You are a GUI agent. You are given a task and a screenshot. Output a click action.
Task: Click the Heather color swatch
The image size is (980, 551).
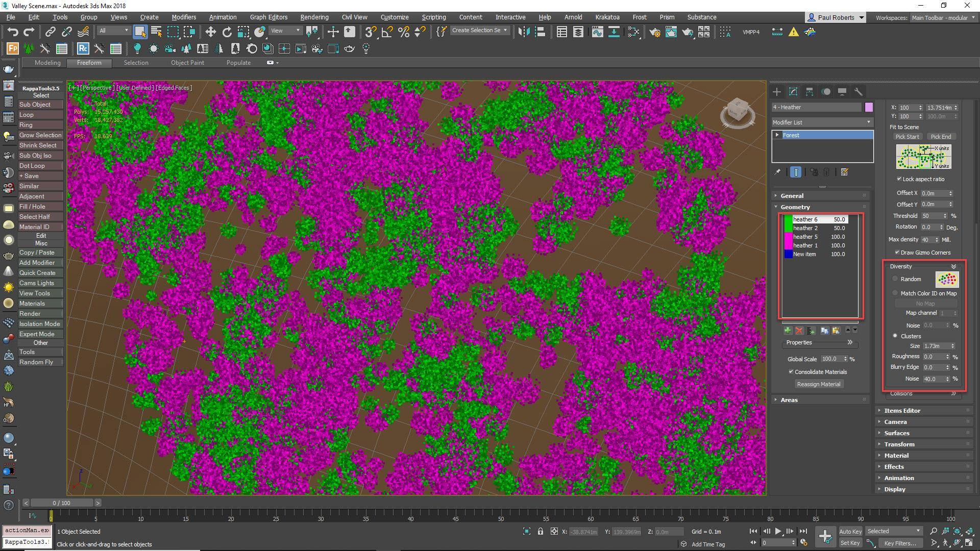click(x=869, y=107)
